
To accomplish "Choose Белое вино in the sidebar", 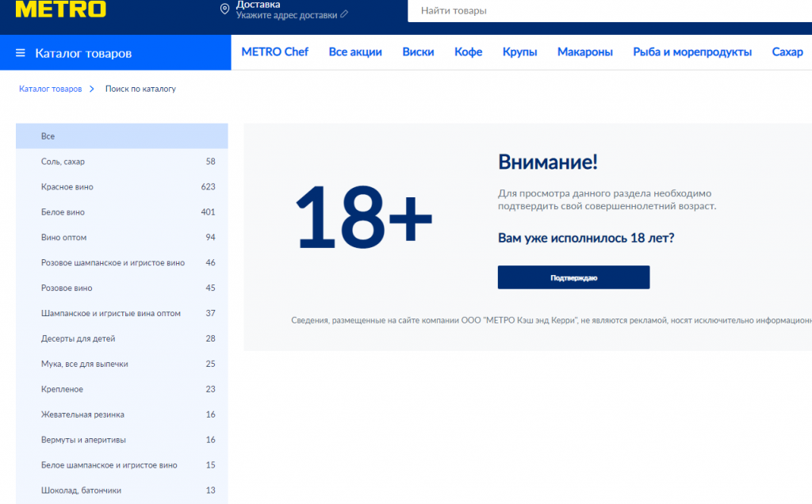I will coord(63,212).
